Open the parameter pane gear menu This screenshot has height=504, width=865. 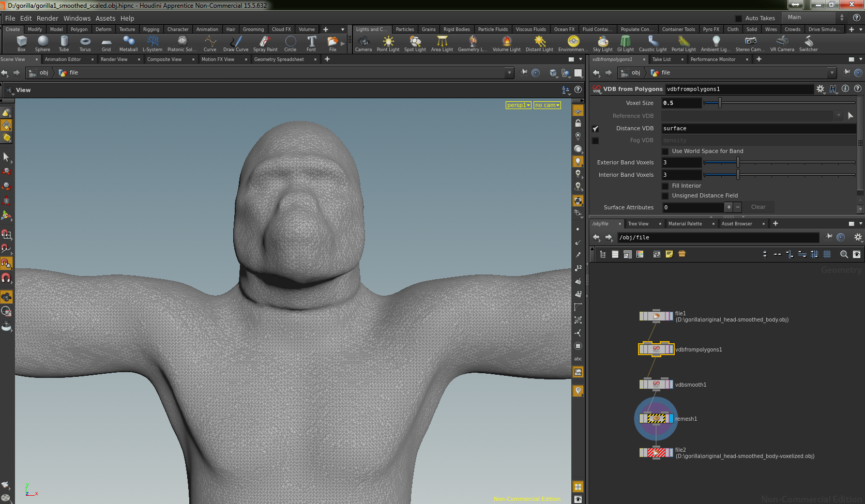pyautogui.click(x=821, y=89)
